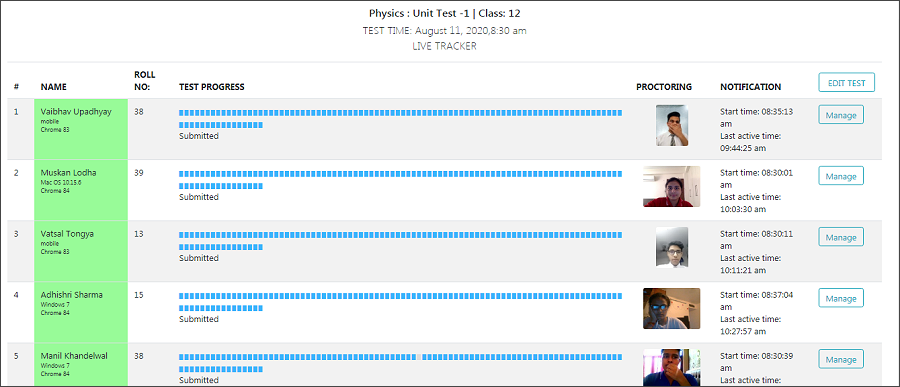View Manil Khandelwal's proctoring snapshot
The image size is (900, 387).
[x=672, y=367]
